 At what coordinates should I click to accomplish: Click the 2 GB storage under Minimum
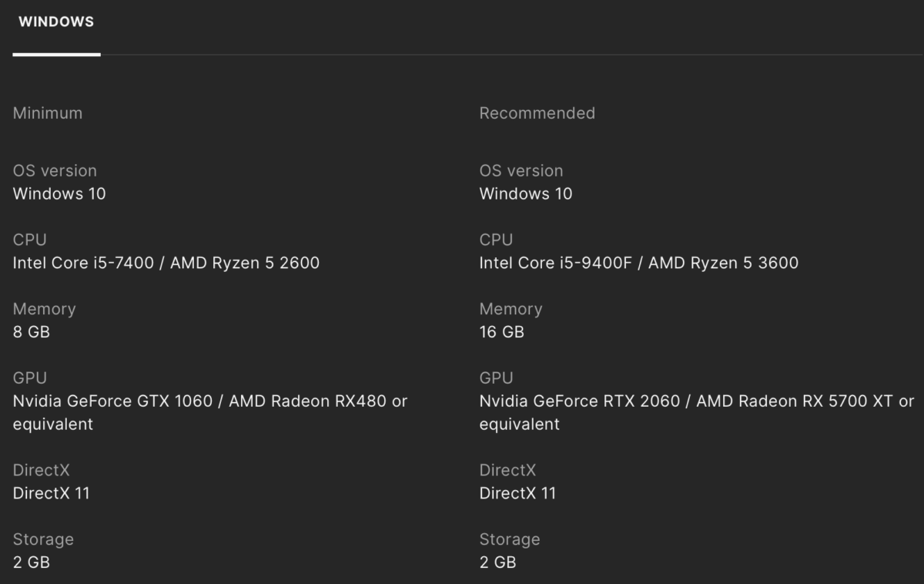[32, 562]
